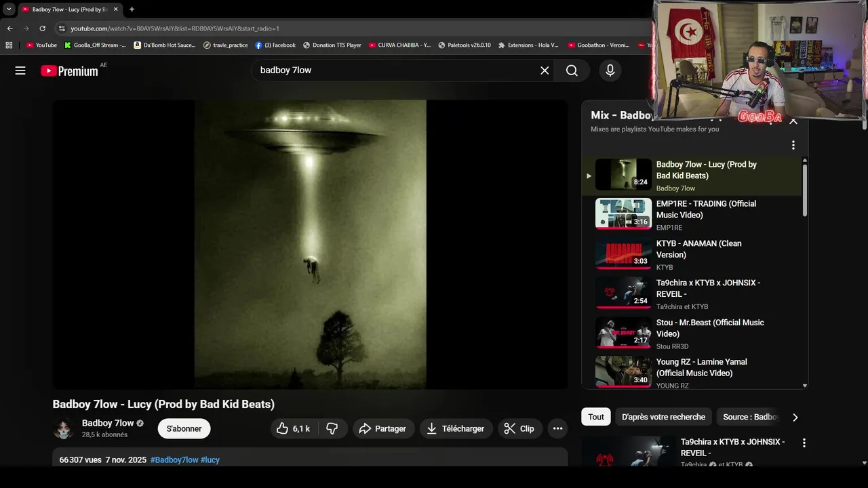This screenshot has height=488, width=868.
Task: Click the Mixes are playlists YouTube makes text
Action: [654, 129]
